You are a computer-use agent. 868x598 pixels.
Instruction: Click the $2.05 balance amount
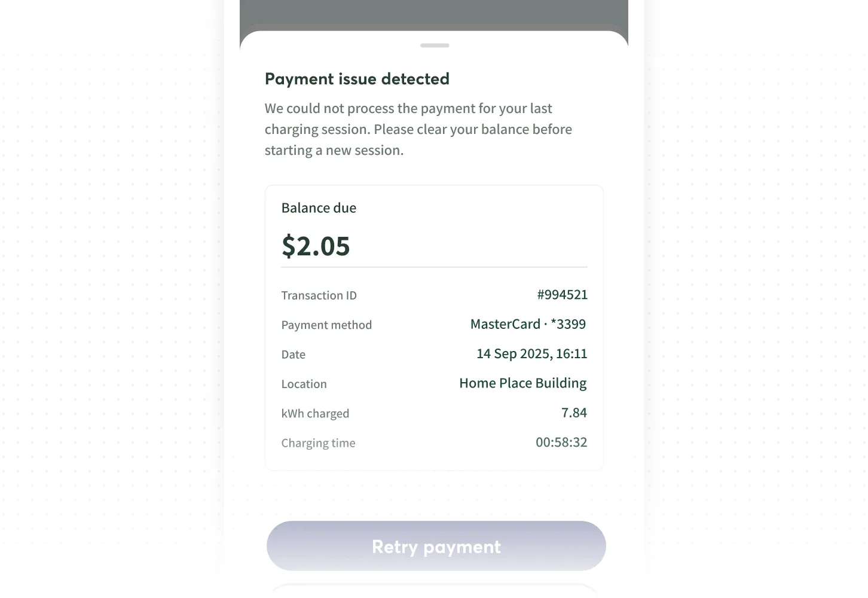316,246
